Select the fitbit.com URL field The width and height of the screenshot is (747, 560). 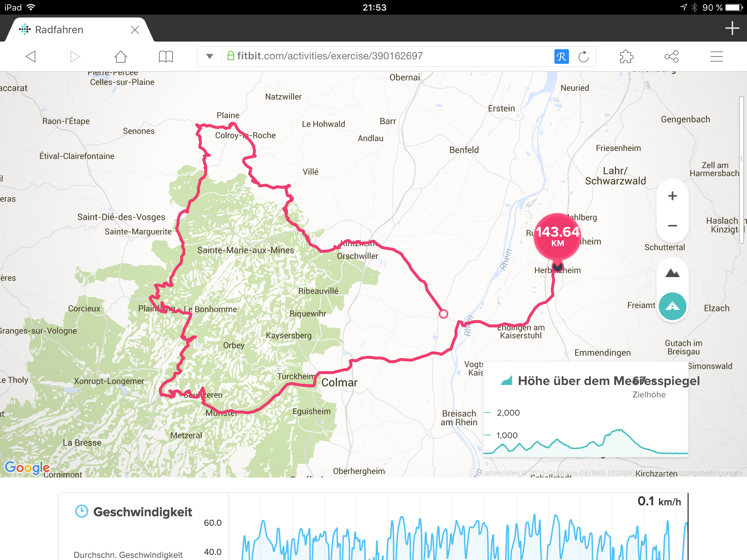coord(387,56)
